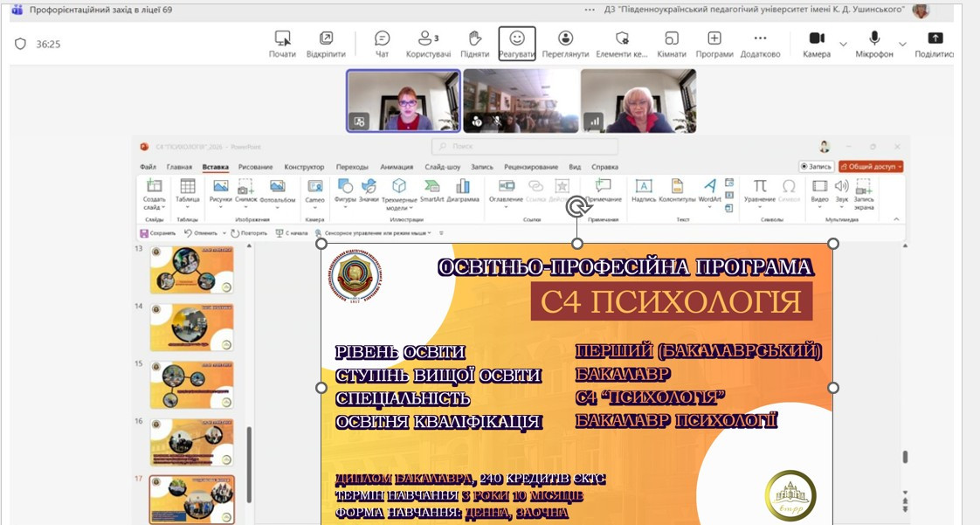Open the Анимация tab in PowerPoint
The height and width of the screenshot is (525, 980).
point(397,167)
